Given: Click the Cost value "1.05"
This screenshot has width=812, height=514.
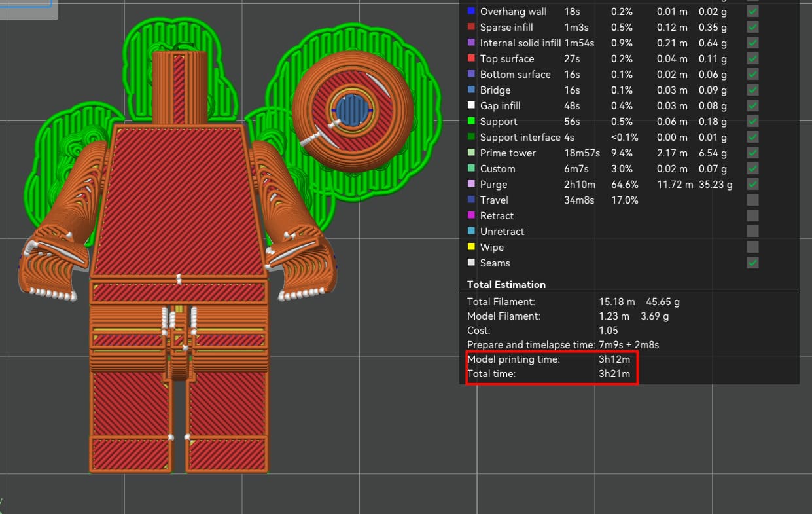Looking at the screenshot, I should 609,330.
